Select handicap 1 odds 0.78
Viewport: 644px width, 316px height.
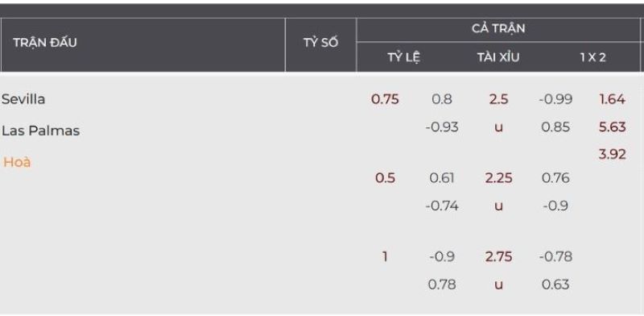pos(442,285)
